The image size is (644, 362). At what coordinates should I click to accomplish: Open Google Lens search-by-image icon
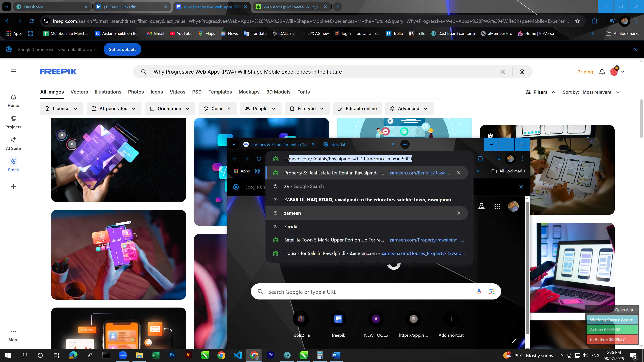coord(491,291)
